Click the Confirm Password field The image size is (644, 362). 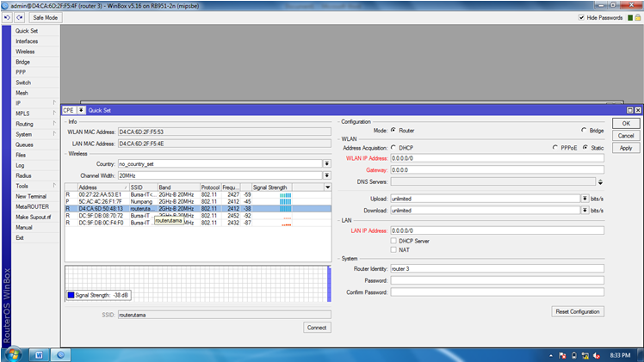(497, 292)
